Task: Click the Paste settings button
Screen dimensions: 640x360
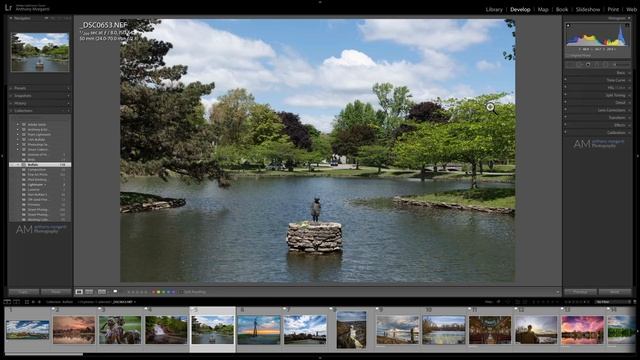Action: 56,292
